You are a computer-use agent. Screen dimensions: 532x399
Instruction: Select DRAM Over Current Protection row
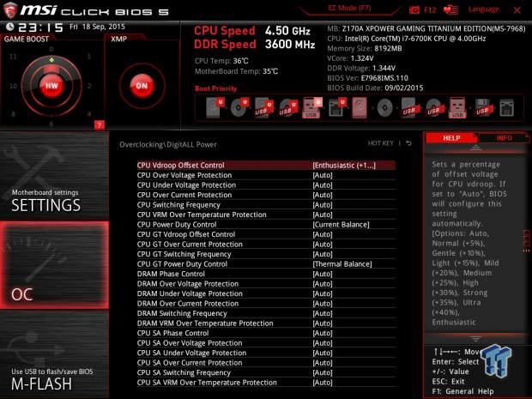pos(266,303)
